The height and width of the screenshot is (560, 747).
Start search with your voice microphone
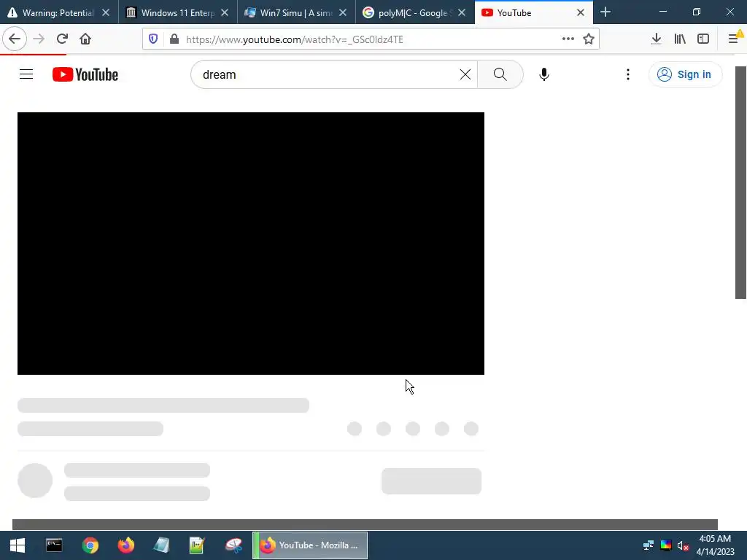[x=544, y=74]
